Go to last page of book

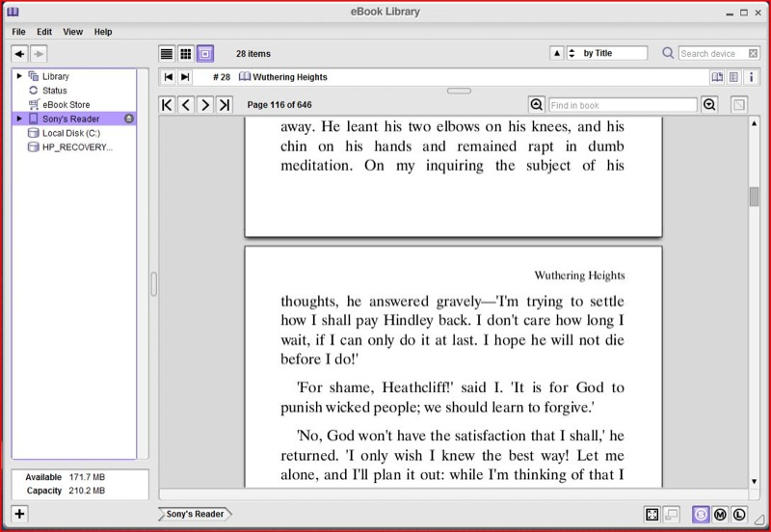click(x=225, y=105)
